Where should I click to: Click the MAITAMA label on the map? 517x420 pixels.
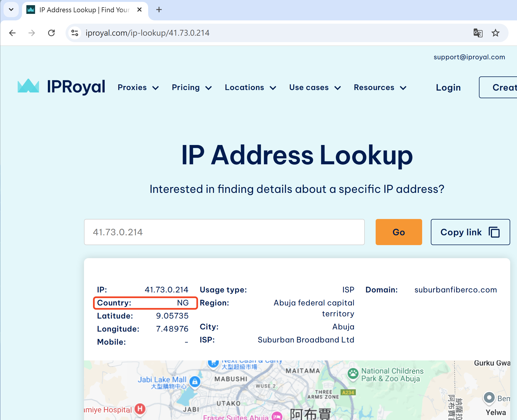303,371
